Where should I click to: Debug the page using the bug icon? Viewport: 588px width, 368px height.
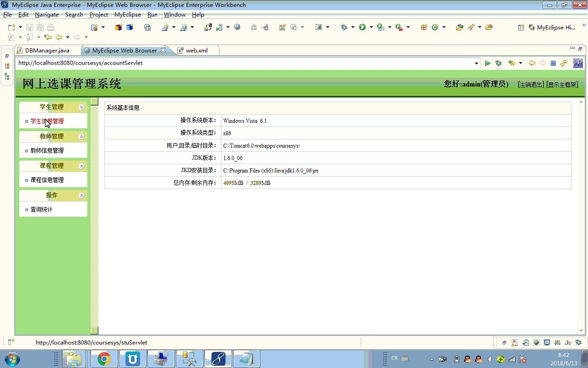(498, 63)
